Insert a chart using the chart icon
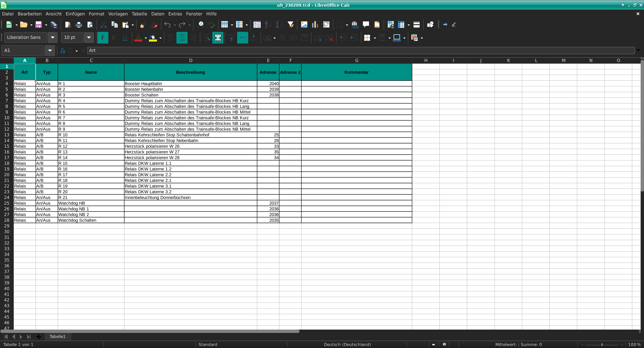 coord(315,24)
